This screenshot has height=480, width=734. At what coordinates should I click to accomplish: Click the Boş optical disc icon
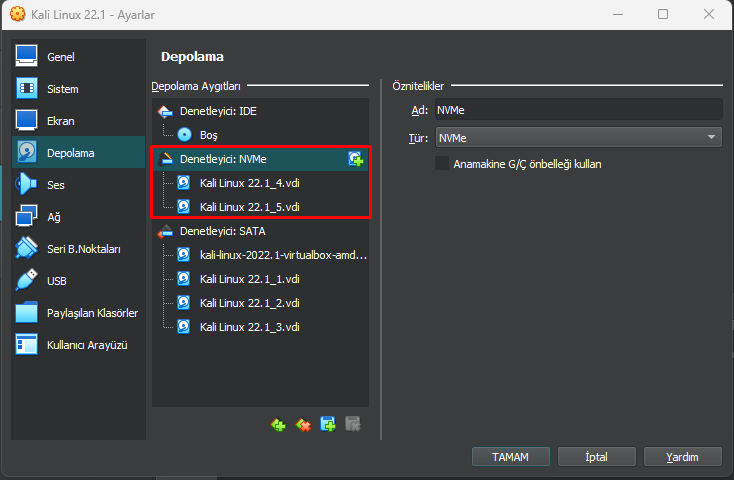184,135
